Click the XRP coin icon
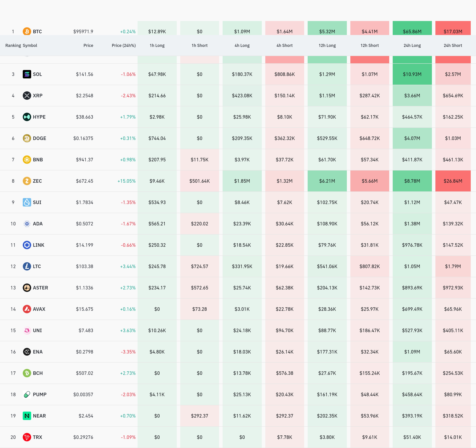Viewport: 476px width, 448px height. click(27, 96)
